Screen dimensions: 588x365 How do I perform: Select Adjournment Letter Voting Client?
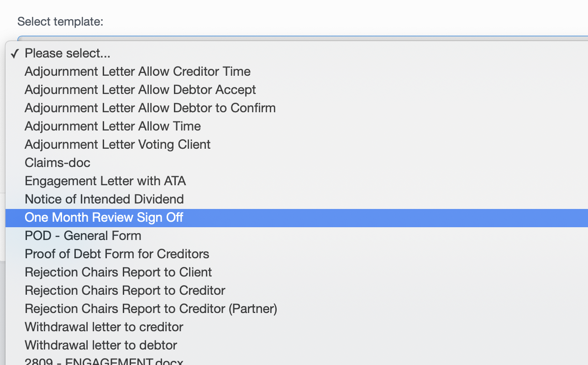pyautogui.click(x=117, y=145)
